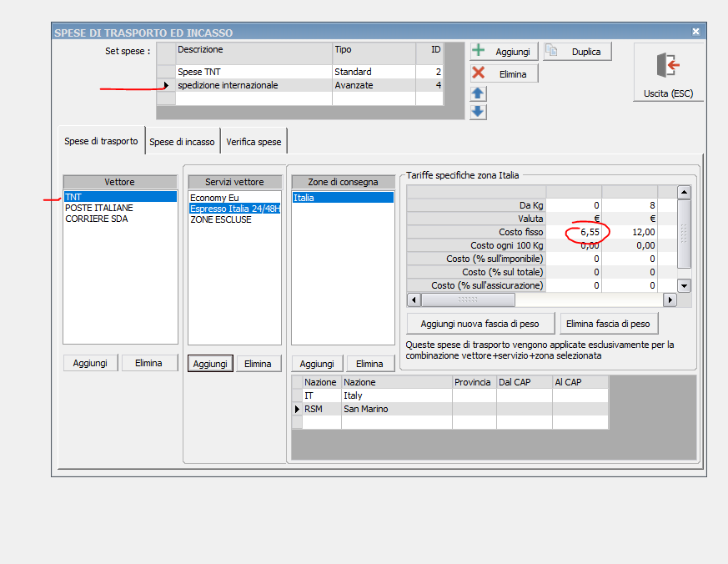Screen dimensions: 728x564
Task: Click the Provincia column header
Action: (474, 382)
